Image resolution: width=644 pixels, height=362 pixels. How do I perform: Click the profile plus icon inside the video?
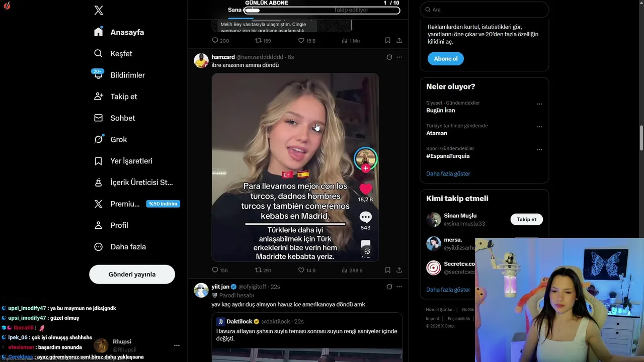point(365,168)
